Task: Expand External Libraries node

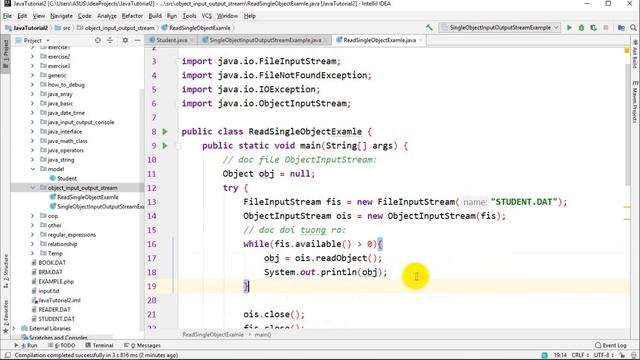Action: (14, 328)
